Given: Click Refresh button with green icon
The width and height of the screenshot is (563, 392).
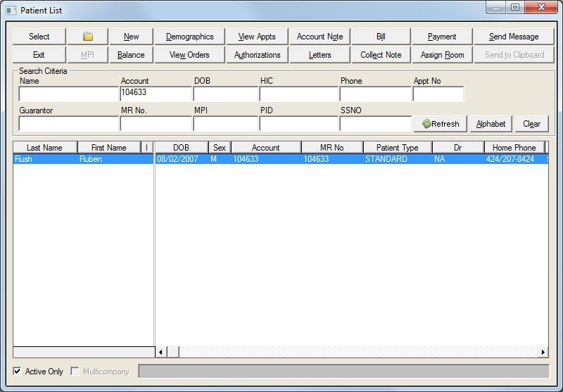Looking at the screenshot, I should coord(441,124).
